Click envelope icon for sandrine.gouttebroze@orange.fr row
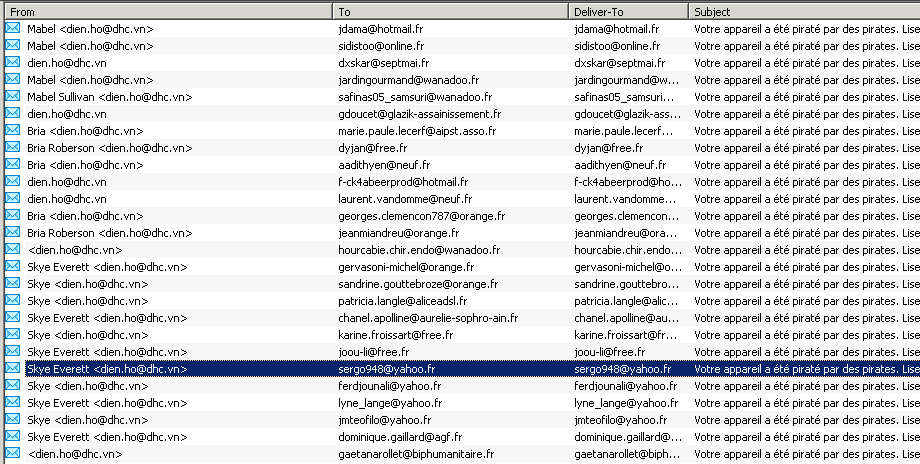 pos(12,283)
